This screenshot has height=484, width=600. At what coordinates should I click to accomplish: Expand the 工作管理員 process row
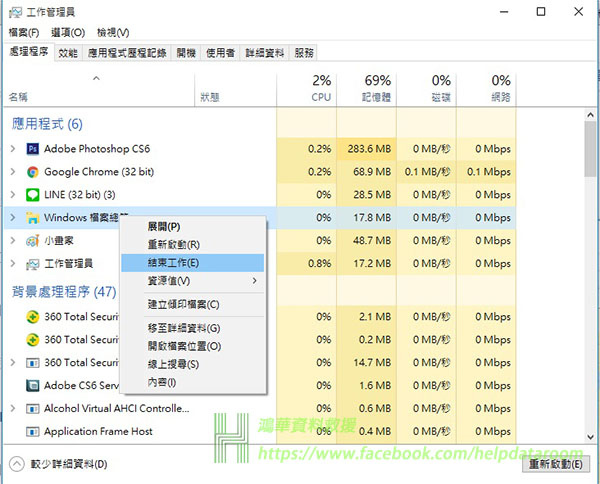tap(13, 263)
